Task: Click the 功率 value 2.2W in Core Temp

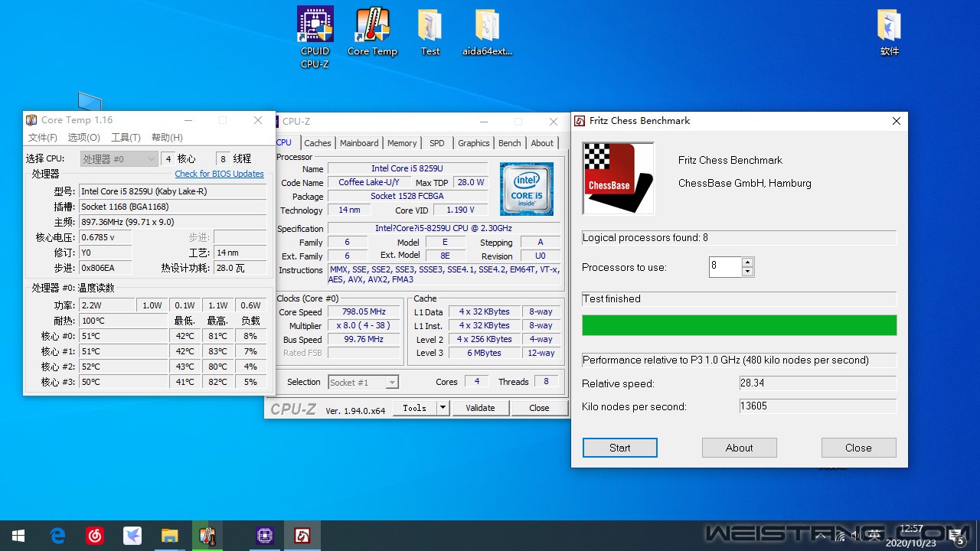Action: [107, 305]
